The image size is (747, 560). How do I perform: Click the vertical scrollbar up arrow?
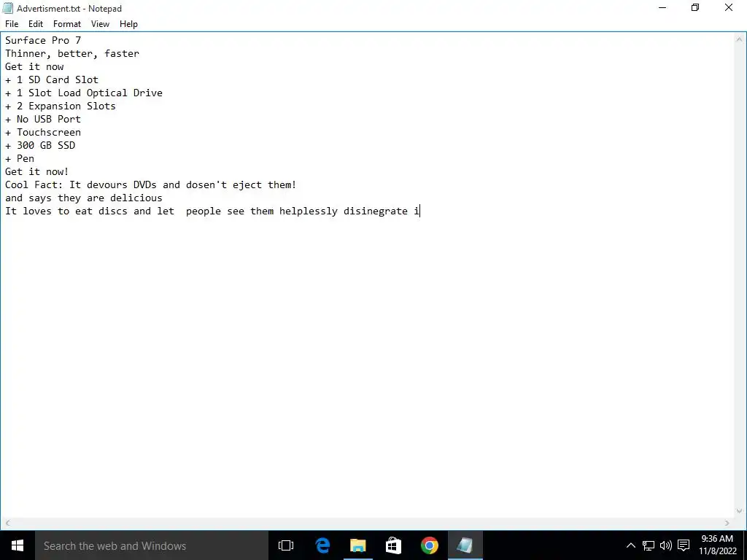point(740,40)
